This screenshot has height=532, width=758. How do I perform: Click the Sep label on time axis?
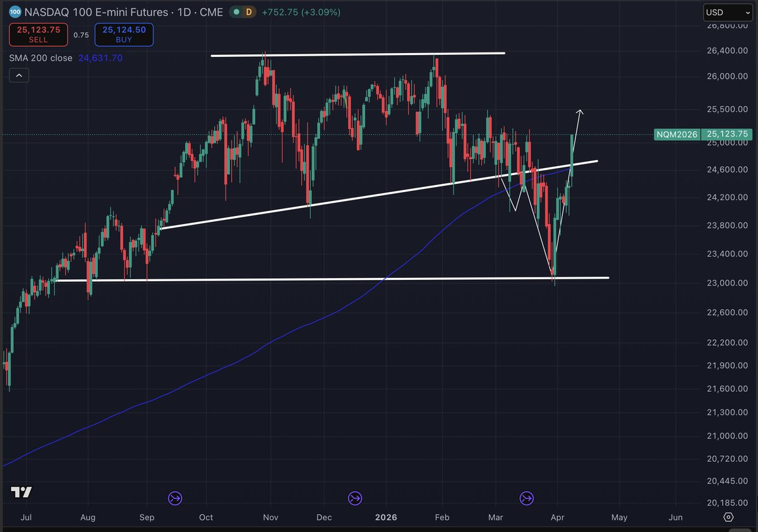tap(147, 517)
